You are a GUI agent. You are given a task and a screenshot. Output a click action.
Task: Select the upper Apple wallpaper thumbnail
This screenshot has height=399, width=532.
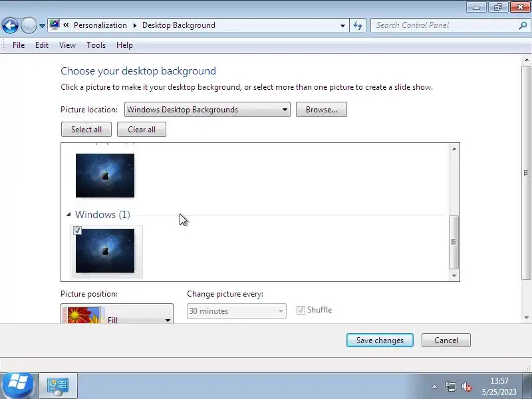coord(105,176)
